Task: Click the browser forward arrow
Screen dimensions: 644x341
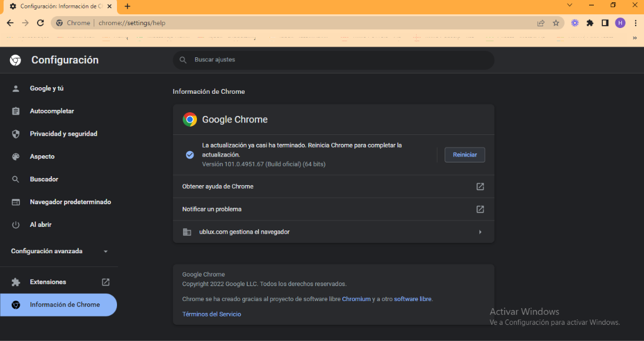Action: pyautogui.click(x=26, y=23)
